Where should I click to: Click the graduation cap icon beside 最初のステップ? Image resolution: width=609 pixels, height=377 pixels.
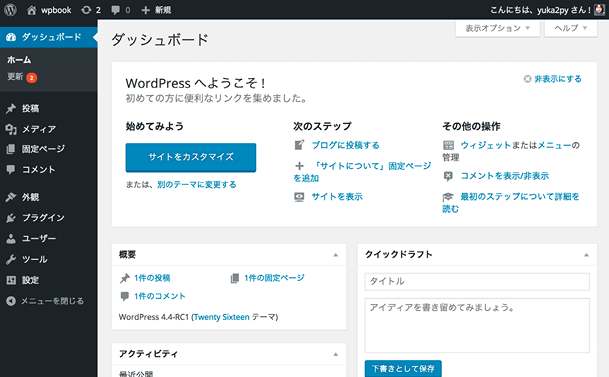pos(448,197)
